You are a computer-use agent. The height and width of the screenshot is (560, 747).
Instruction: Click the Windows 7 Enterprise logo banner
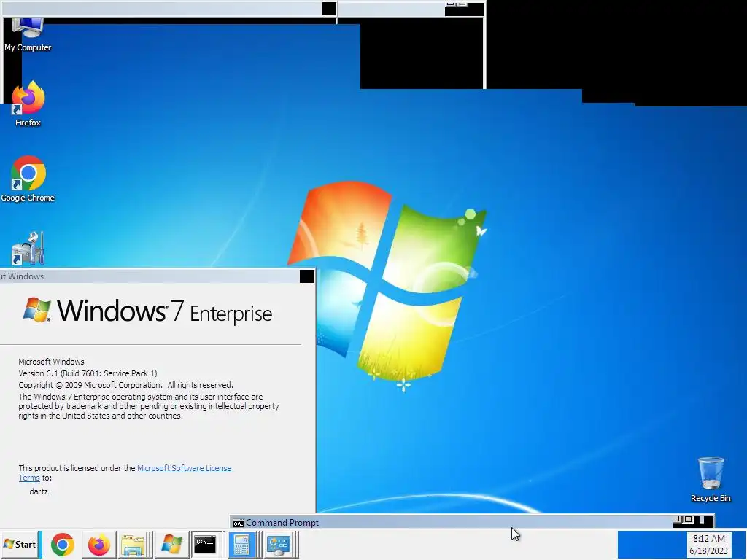pyautogui.click(x=147, y=311)
